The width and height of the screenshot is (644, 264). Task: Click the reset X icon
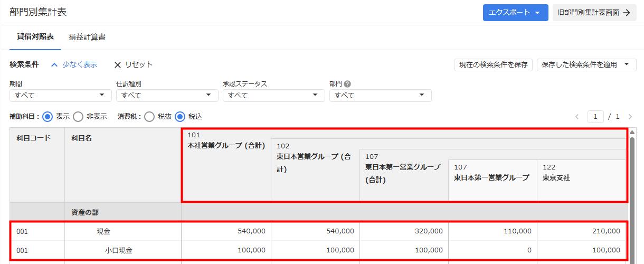117,65
